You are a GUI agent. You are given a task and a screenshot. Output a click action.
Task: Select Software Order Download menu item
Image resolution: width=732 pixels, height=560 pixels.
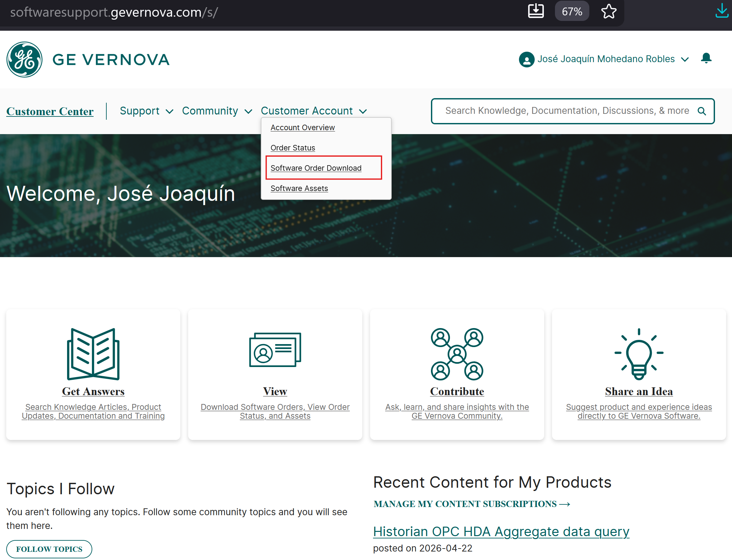tap(316, 168)
